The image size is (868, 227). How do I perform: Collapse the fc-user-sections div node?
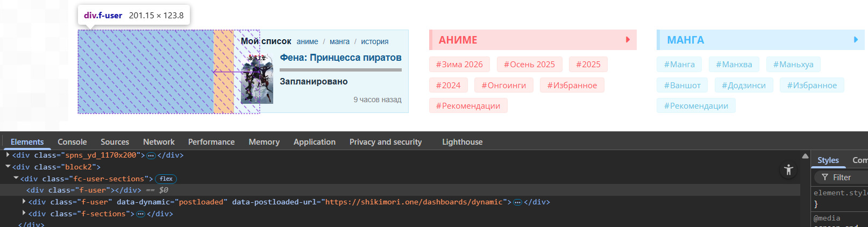point(16,179)
